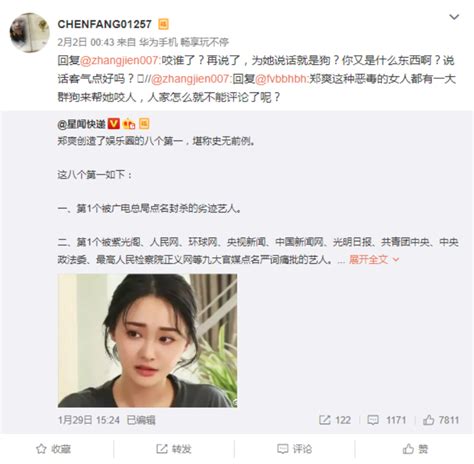Toggle the 赞 like button

click(x=415, y=449)
